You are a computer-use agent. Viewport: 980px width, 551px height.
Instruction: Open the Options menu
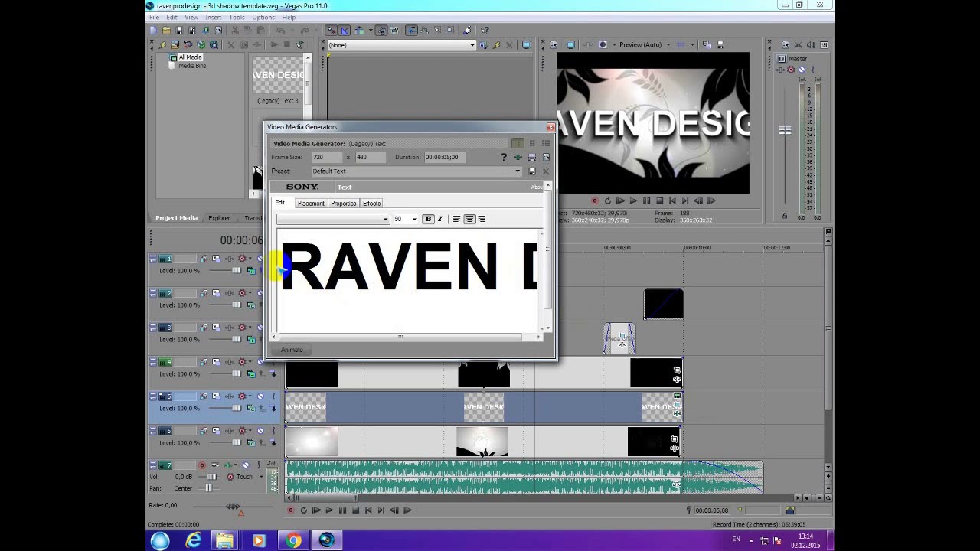pos(263,17)
